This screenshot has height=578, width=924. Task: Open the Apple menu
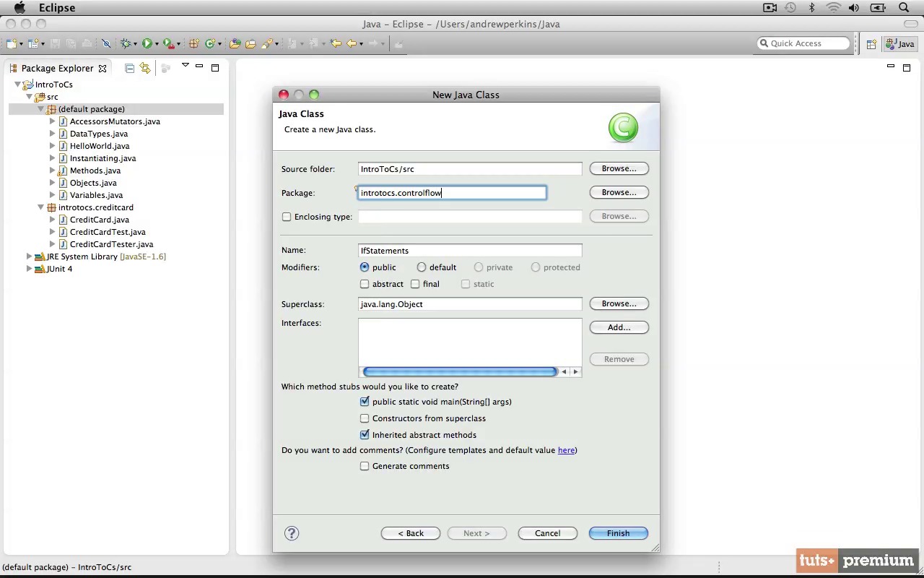point(19,8)
